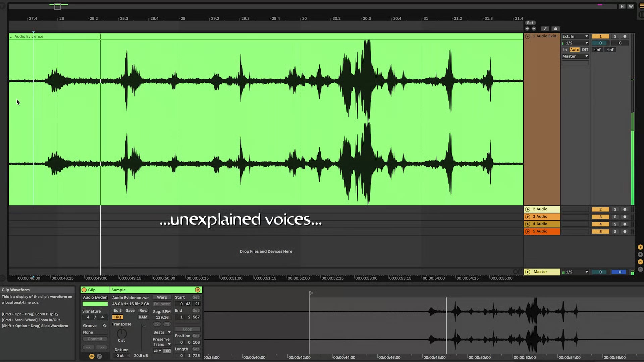Set monitor mode to Off
Image resolution: width=644 pixels, height=362 pixels.
585,50
